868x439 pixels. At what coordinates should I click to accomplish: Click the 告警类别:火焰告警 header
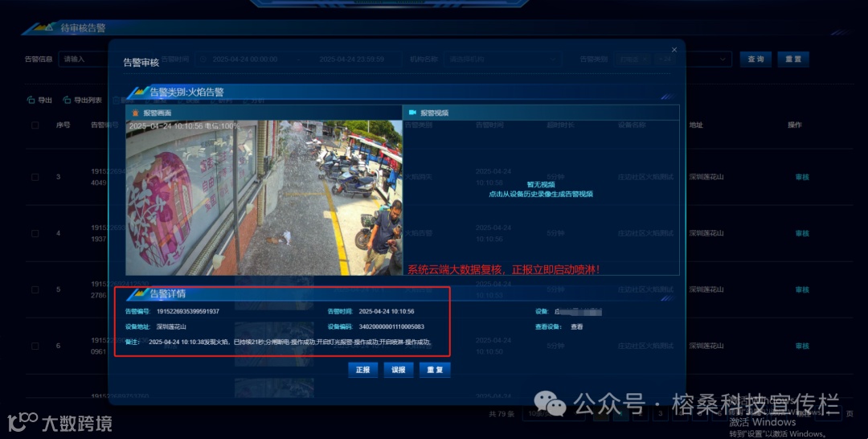tap(186, 92)
